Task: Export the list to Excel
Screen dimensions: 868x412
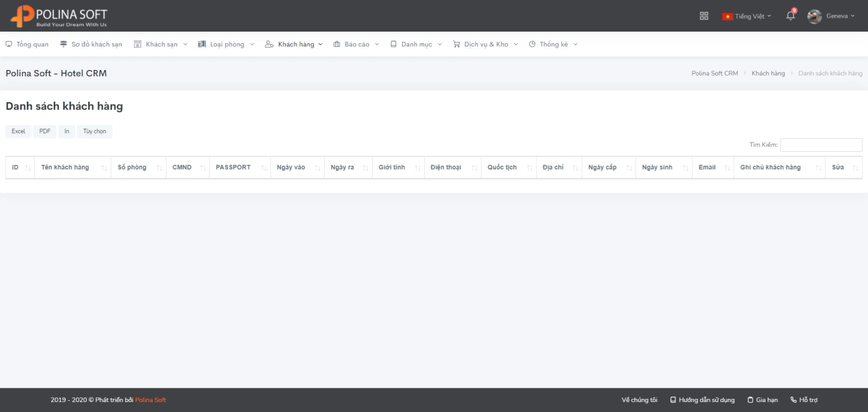Action: tap(19, 131)
